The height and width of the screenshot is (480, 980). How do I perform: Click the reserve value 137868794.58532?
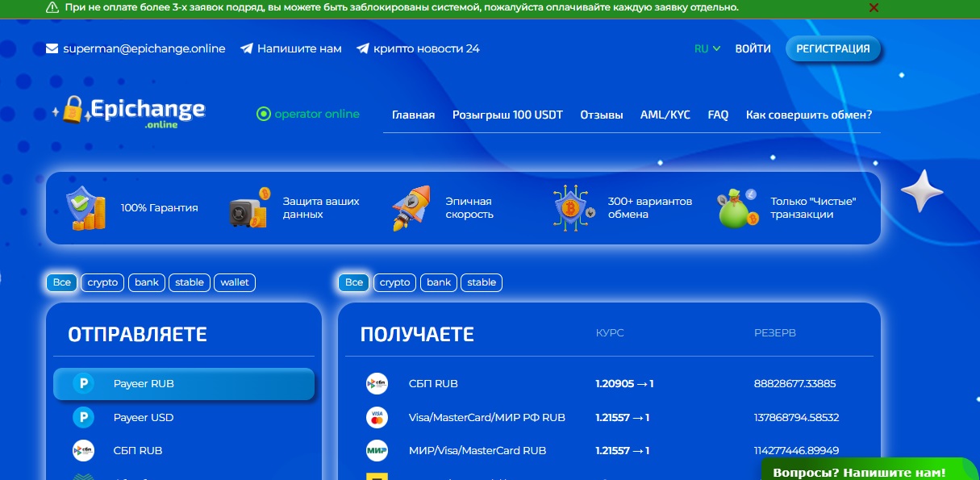point(797,418)
